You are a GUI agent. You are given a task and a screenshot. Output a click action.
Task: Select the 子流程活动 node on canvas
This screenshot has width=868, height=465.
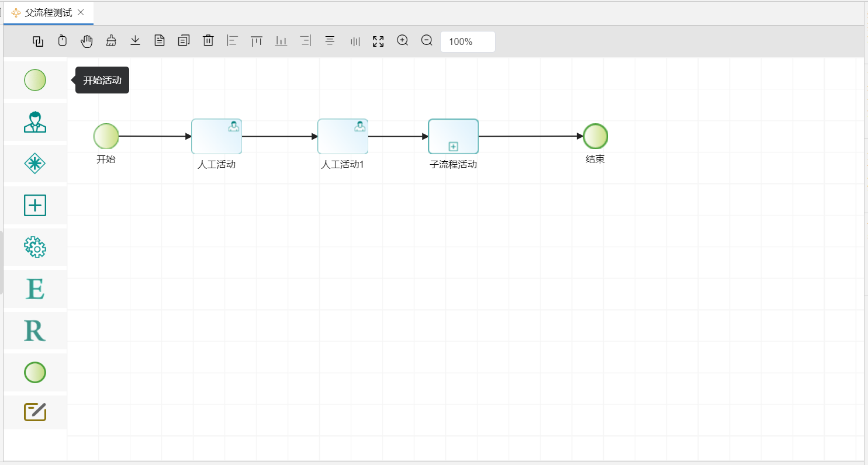(453, 137)
